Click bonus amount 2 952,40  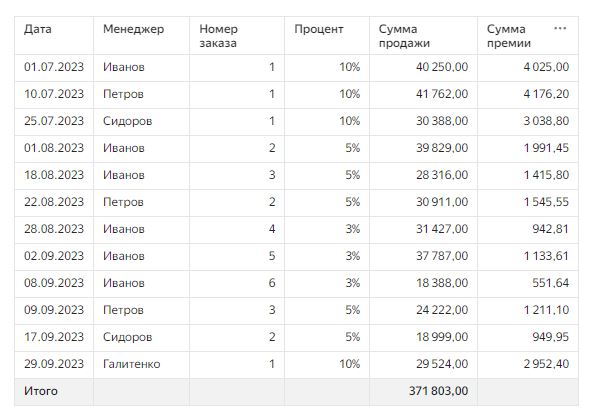click(x=546, y=364)
